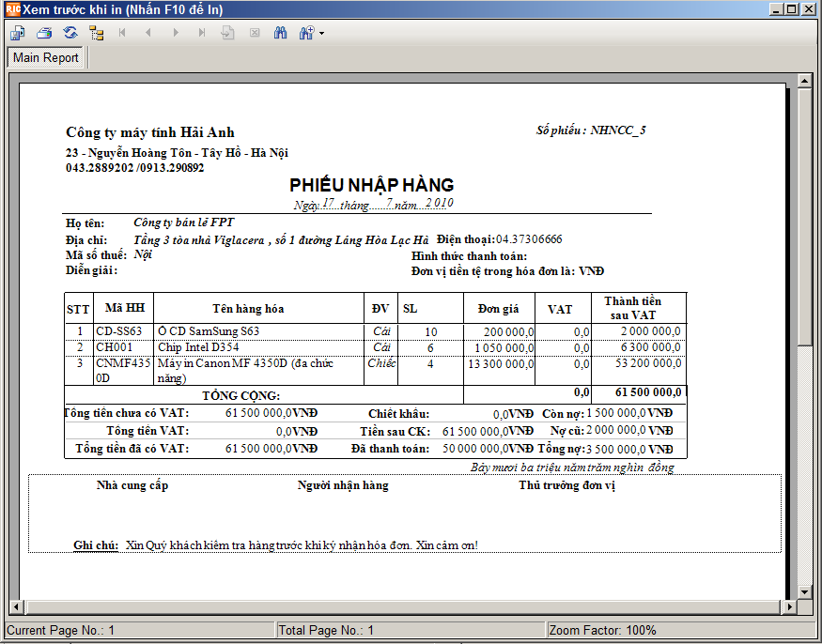822x644 pixels.
Task: Close the print preview window
Action: tap(808, 8)
